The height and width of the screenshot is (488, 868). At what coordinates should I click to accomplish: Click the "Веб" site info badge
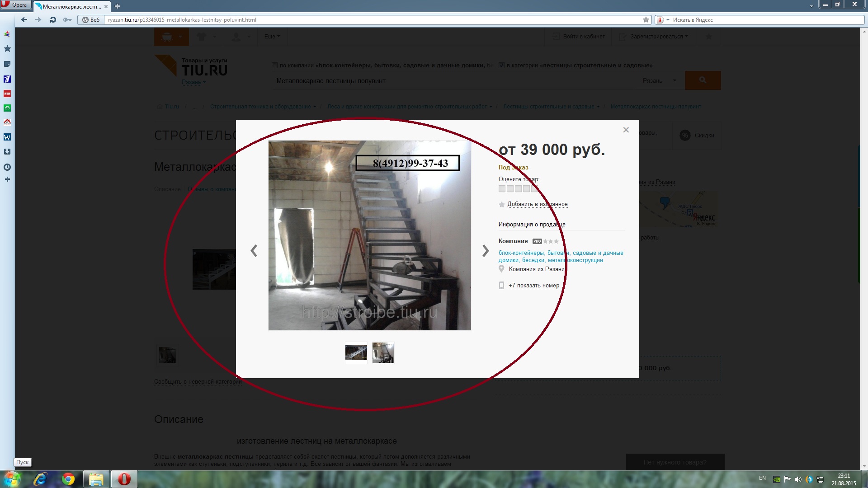point(91,20)
